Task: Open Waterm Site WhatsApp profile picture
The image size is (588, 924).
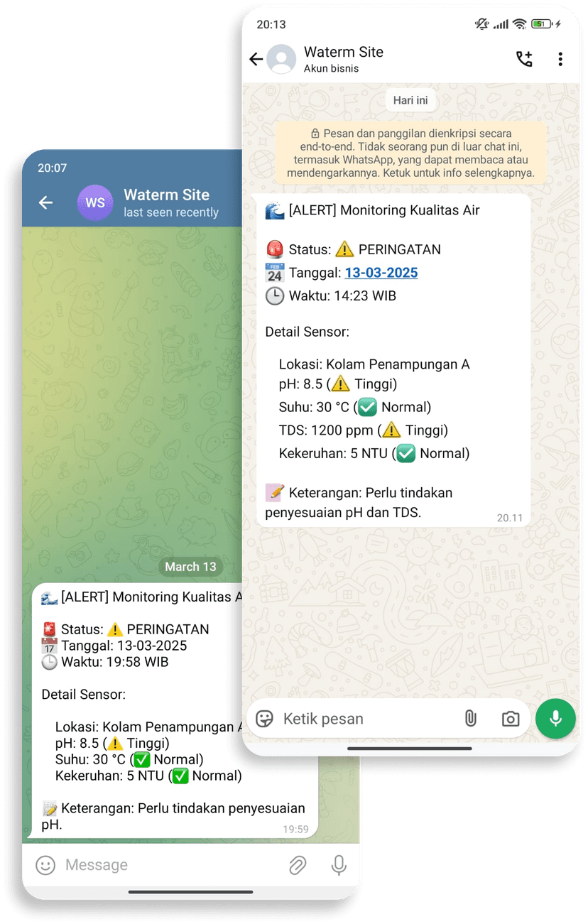Action: coord(281,60)
